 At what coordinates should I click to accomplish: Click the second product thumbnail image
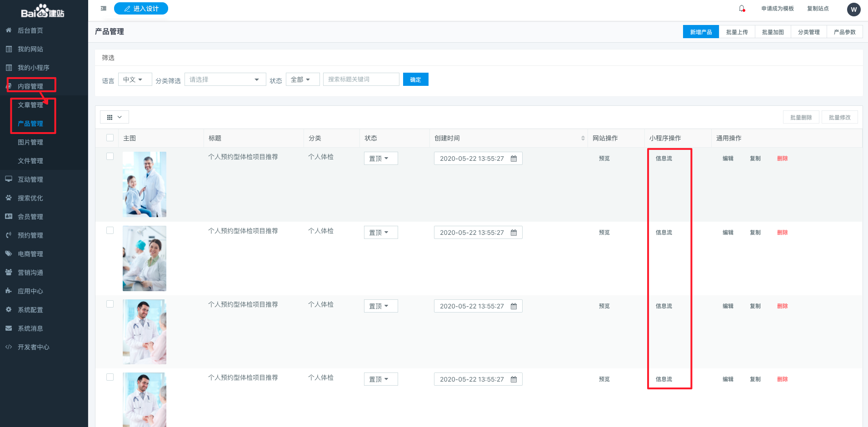click(145, 258)
